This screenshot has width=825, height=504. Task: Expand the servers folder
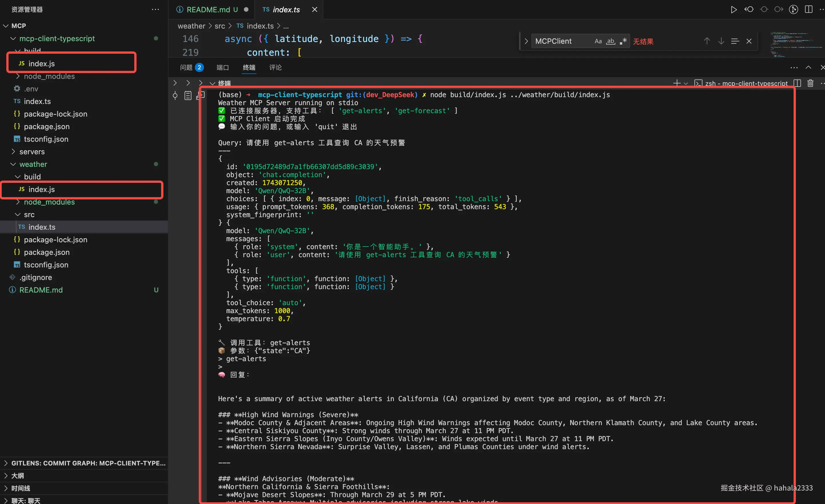point(32,152)
